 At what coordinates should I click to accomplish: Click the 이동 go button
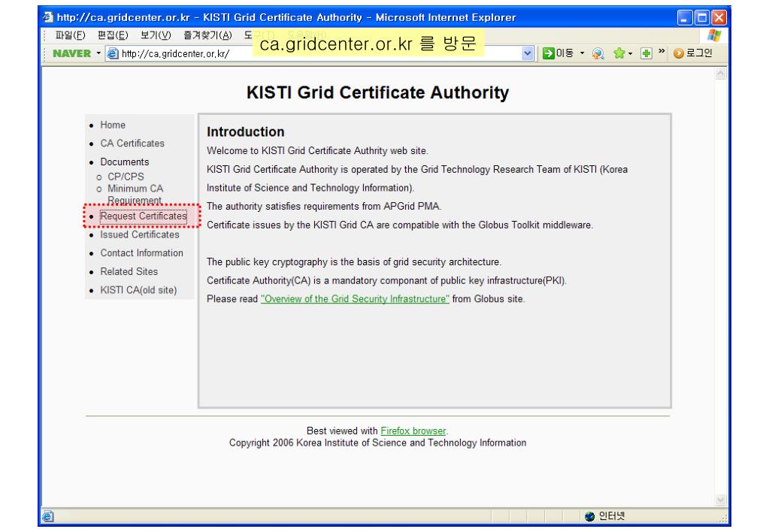558,53
